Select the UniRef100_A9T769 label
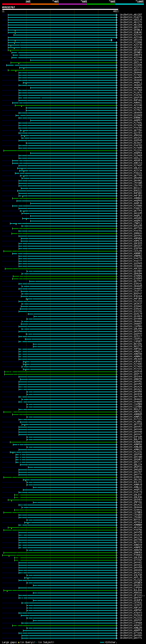 [x=131, y=228]
